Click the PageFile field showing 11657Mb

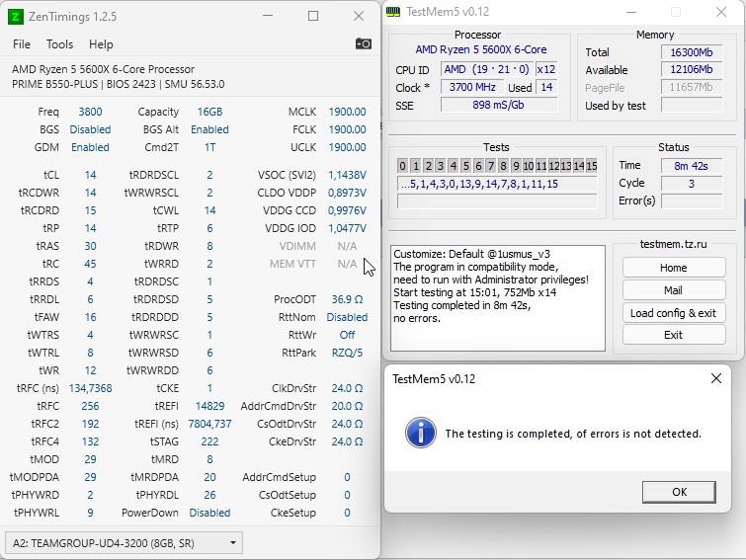click(x=692, y=87)
